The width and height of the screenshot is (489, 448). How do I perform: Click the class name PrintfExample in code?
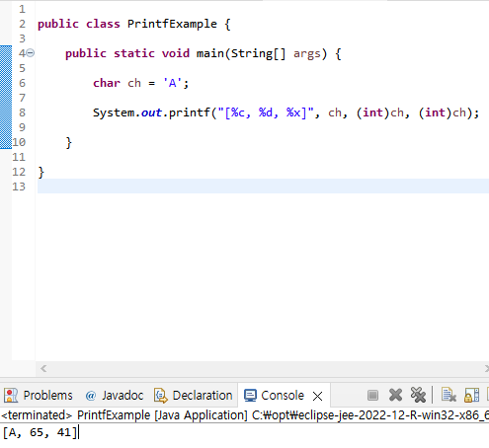172,24
